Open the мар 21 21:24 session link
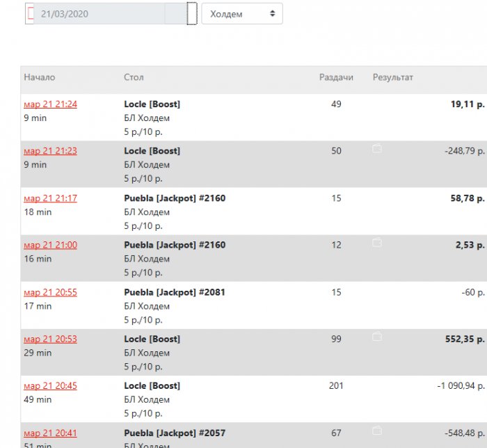This screenshot has height=448, width=487. point(50,104)
